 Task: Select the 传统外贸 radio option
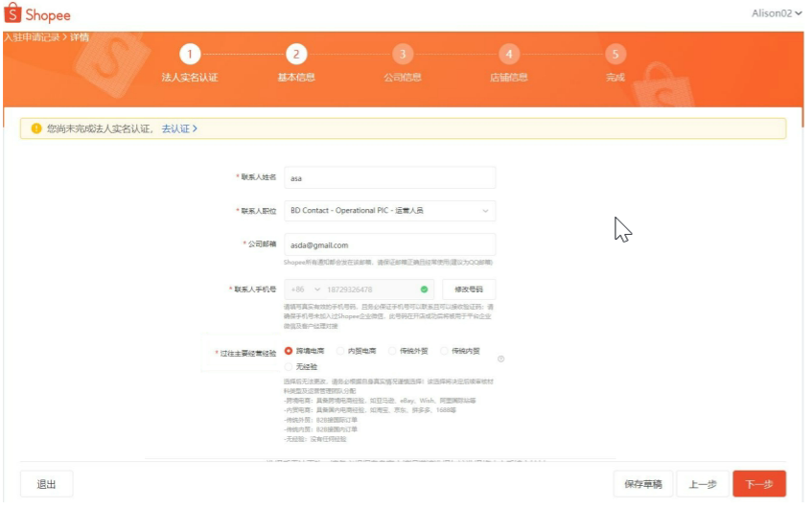coord(392,351)
